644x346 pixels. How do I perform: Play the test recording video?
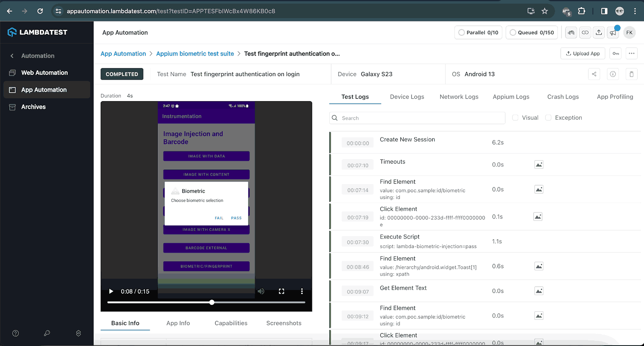click(x=111, y=291)
